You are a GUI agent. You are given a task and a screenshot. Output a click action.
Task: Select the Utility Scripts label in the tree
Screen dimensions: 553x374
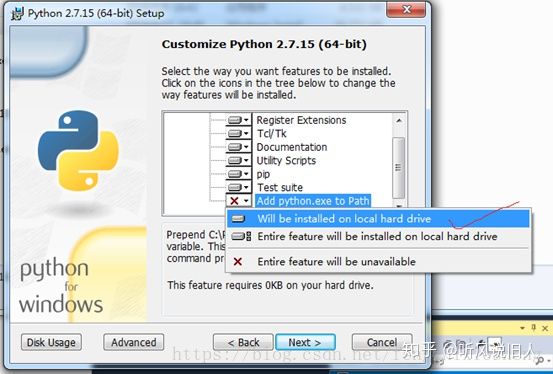(286, 160)
